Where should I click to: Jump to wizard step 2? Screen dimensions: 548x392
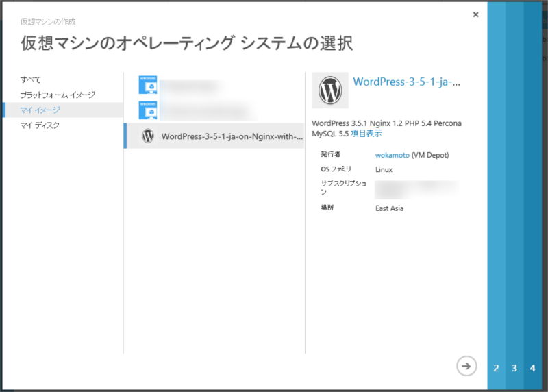496,368
